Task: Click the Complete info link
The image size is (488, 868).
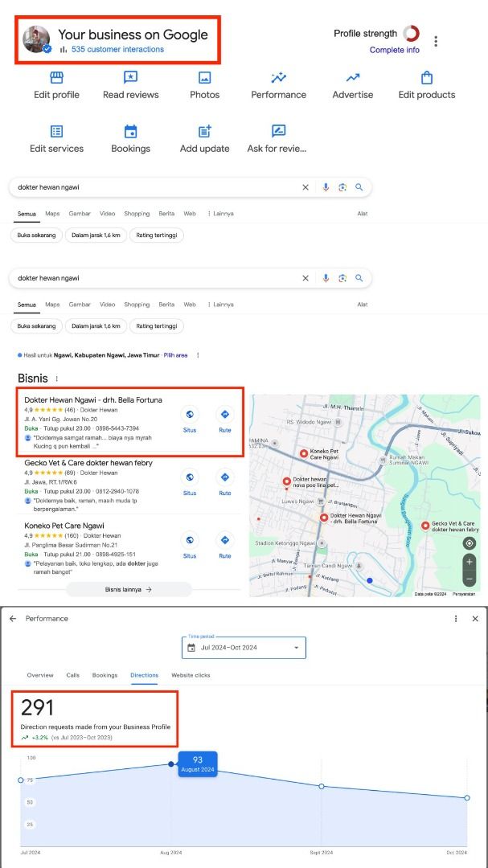Action: coord(394,50)
